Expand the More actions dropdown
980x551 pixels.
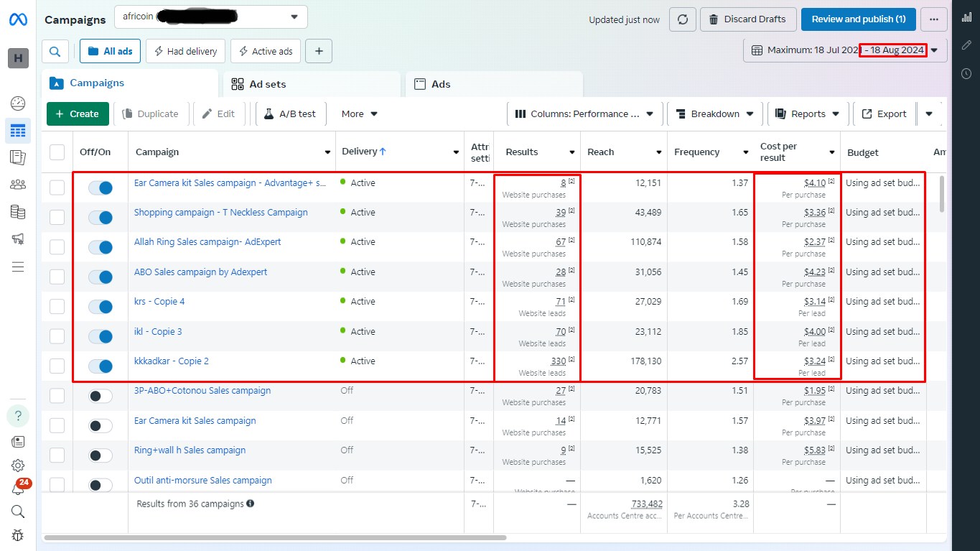pos(360,114)
